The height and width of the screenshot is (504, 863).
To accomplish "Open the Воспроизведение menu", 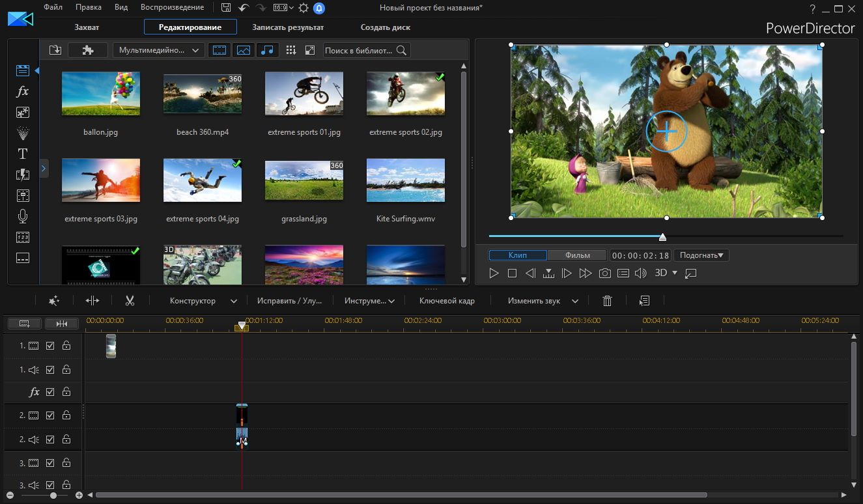I will (172, 8).
